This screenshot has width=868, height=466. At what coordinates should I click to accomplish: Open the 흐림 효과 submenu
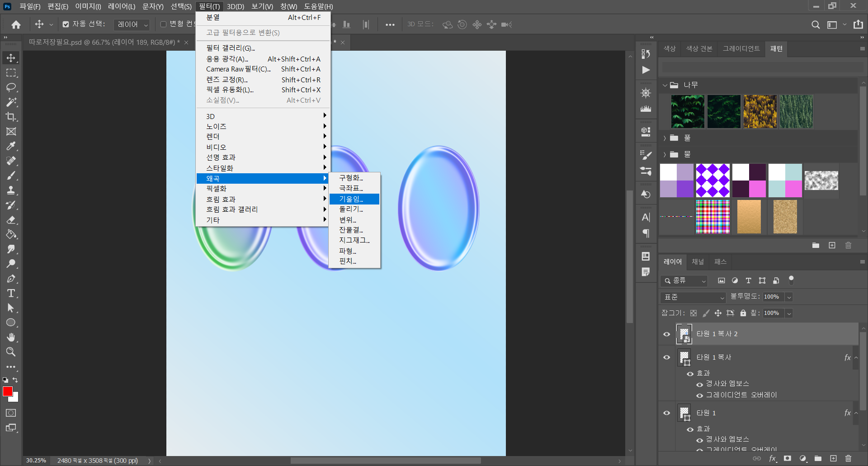coord(263,199)
